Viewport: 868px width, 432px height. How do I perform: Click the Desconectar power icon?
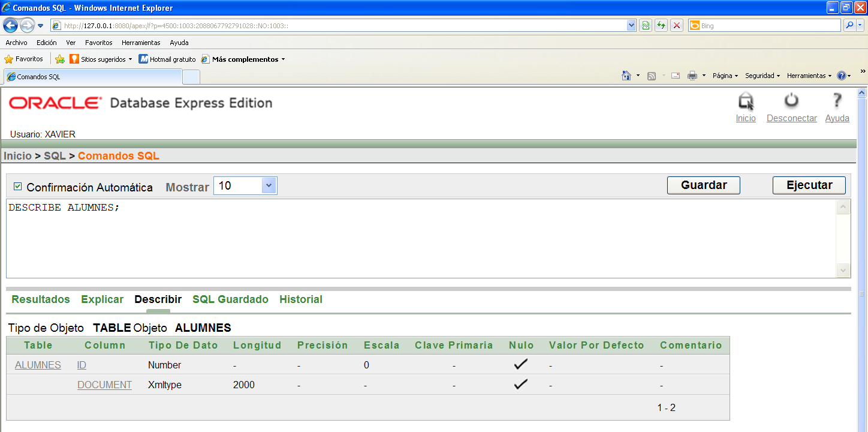(791, 101)
